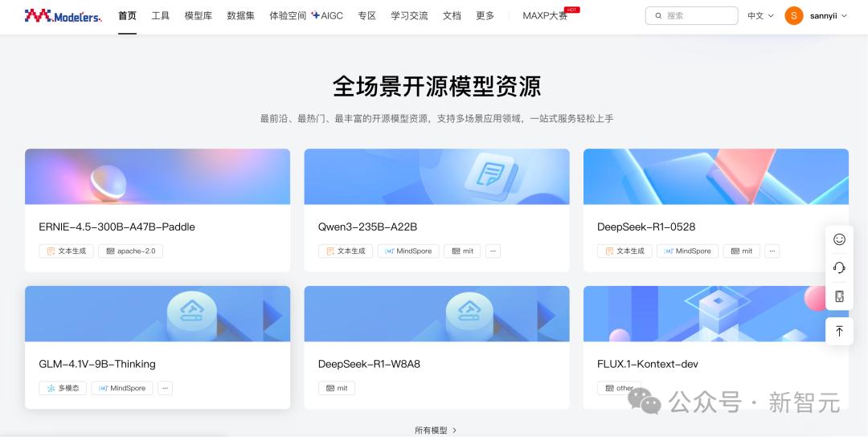Open the 工具 menu
868x437 pixels.
(x=161, y=16)
